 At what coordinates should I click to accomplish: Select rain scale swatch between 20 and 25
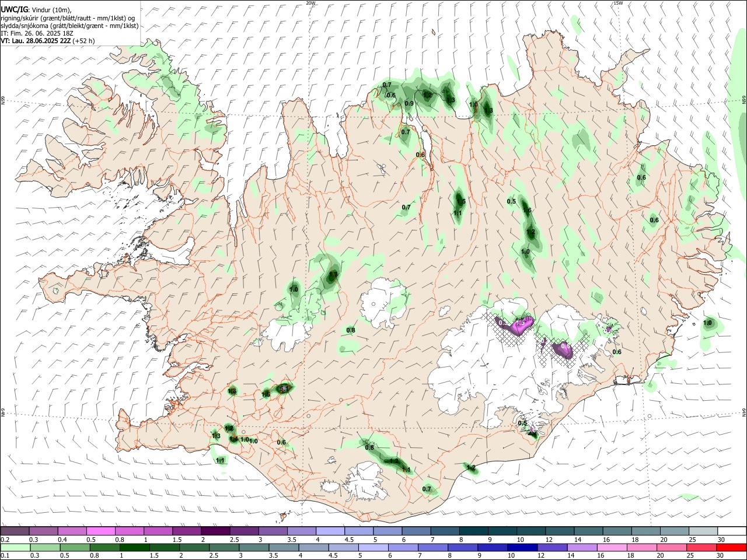tap(673, 548)
